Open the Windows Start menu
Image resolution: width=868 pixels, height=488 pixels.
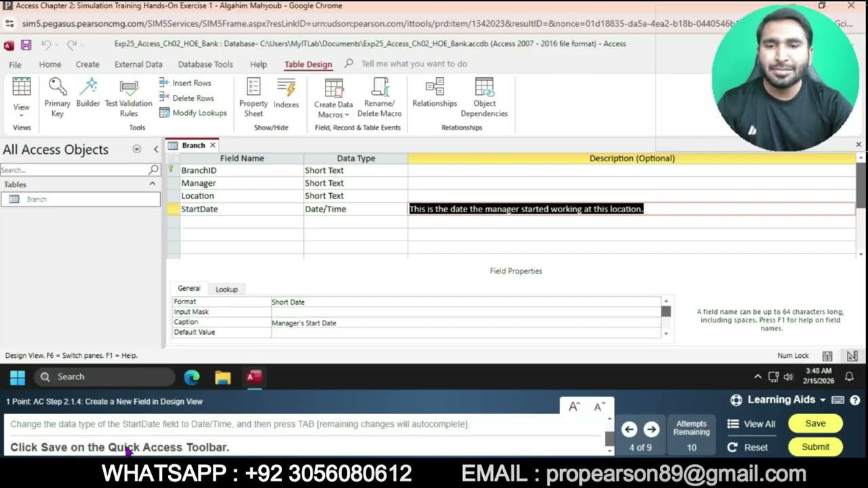coord(18,378)
